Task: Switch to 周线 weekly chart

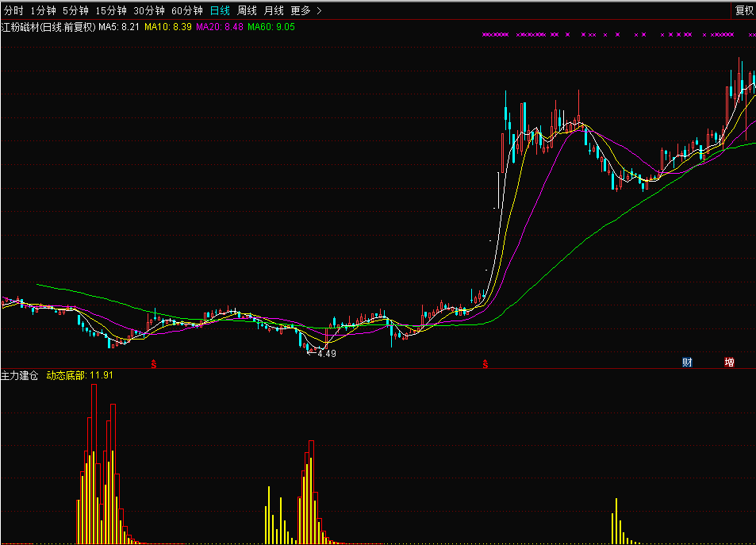Action: click(x=247, y=10)
